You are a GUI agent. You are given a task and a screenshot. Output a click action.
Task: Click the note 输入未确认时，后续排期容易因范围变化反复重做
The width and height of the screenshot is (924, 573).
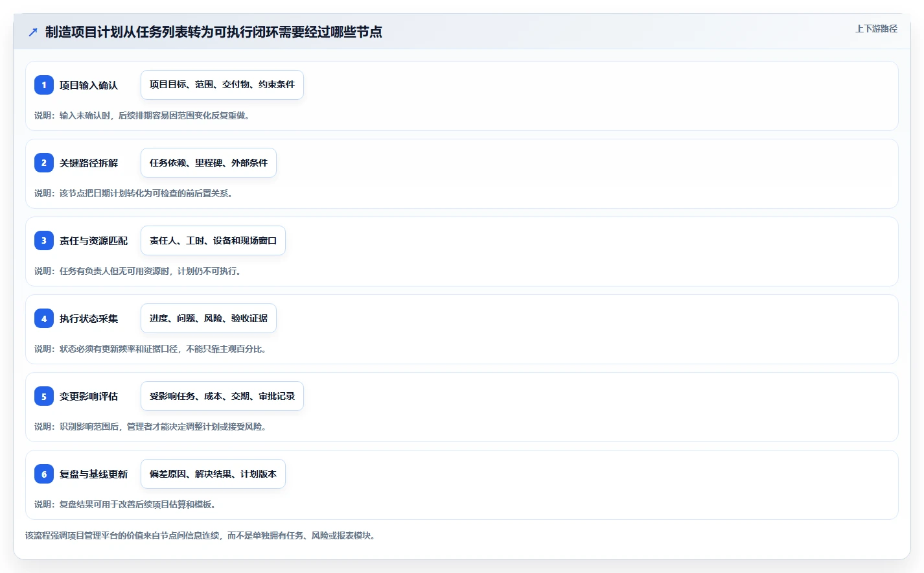tap(142, 115)
